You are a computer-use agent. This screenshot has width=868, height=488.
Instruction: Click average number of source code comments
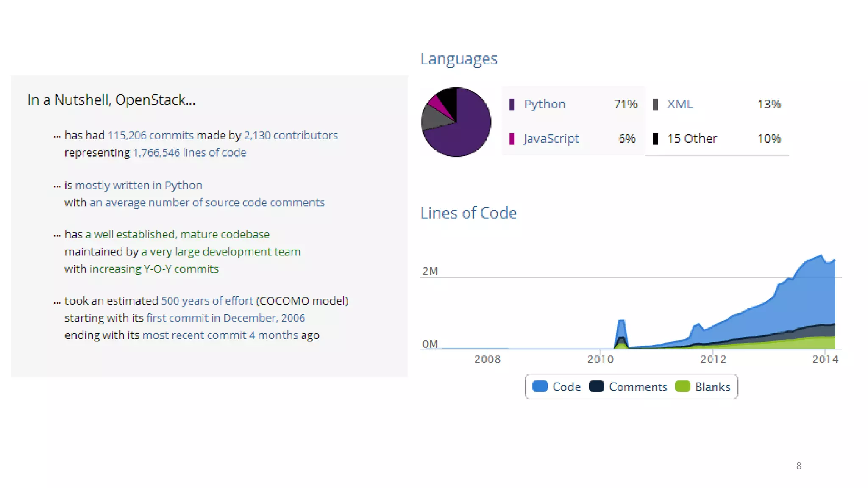point(207,202)
